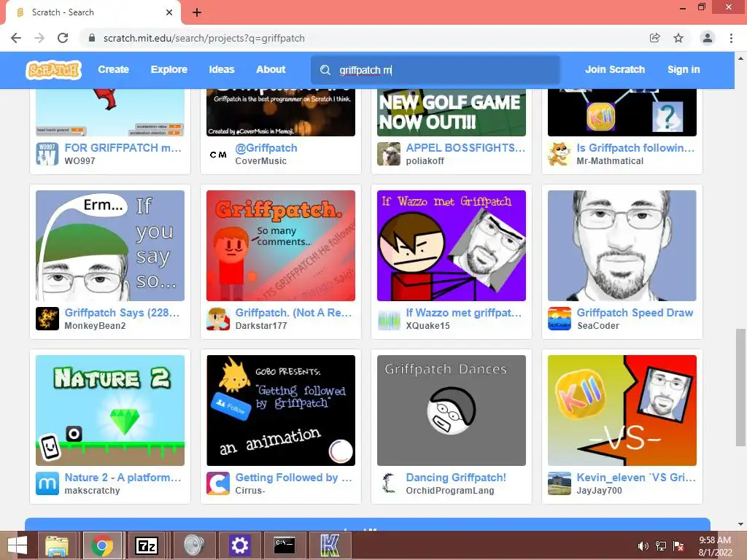Click the browser address bar URL
This screenshot has height=560, width=747.
pyautogui.click(x=204, y=38)
